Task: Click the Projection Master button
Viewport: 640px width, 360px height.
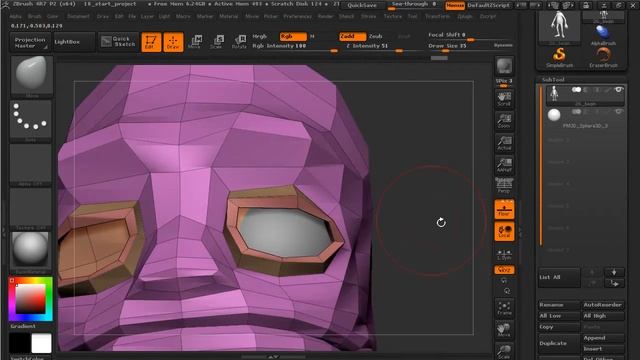Action: tap(30, 42)
